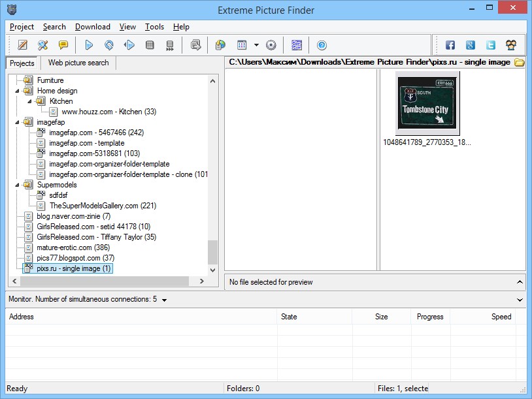Click the project tree horizontal scrollbar thumb

tap(105, 281)
